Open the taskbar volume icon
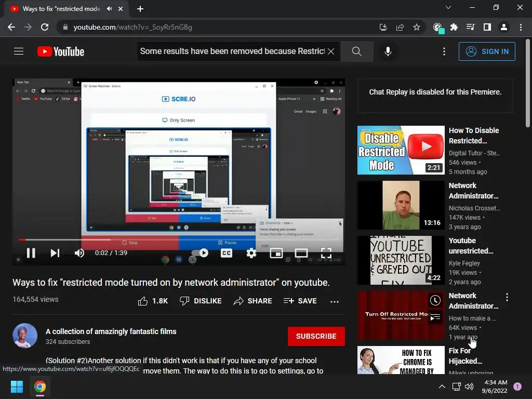This screenshot has width=532, height=399. click(x=469, y=387)
